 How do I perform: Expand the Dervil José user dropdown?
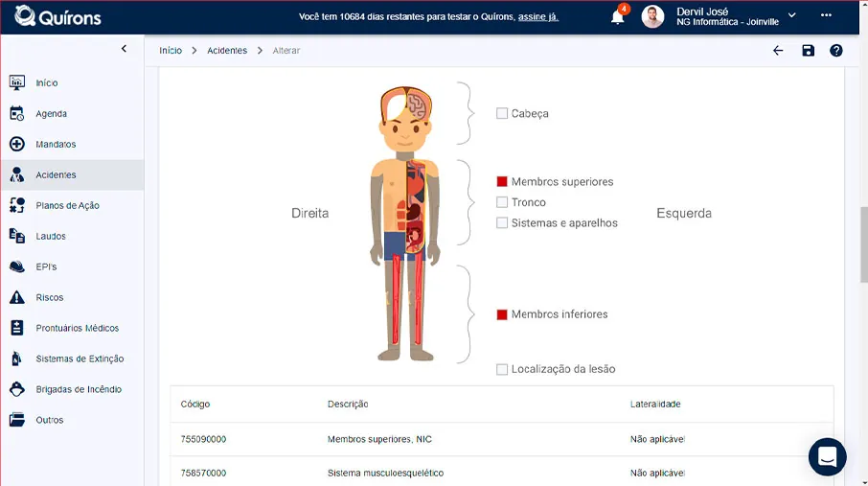791,15
